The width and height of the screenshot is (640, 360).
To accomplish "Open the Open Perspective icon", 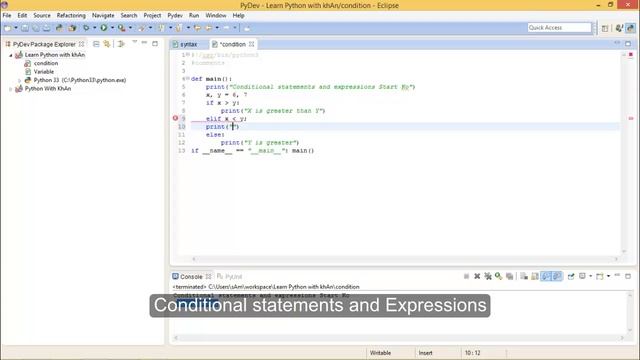I will [x=605, y=28].
